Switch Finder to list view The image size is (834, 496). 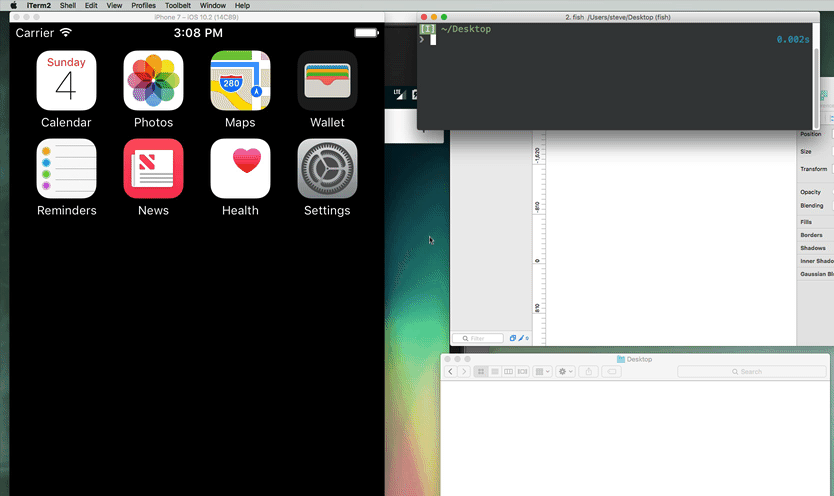[495, 372]
